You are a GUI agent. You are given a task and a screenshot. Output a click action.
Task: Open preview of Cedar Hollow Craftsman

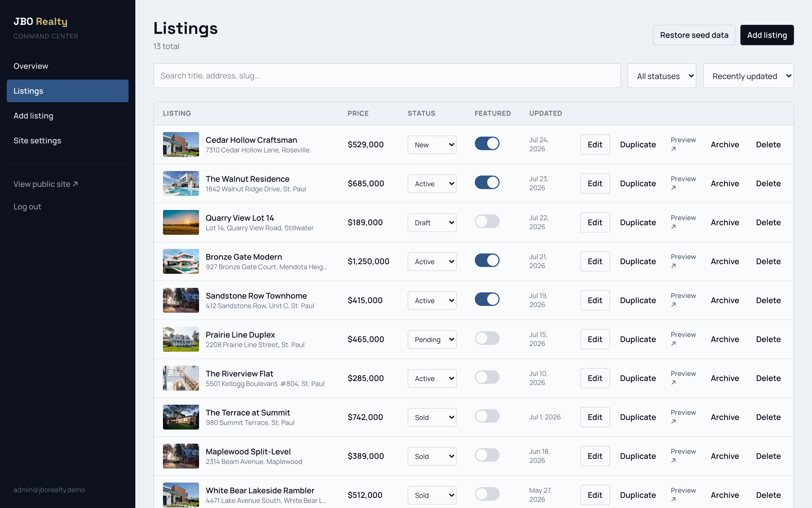pyautogui.click(x=683, y=144)
